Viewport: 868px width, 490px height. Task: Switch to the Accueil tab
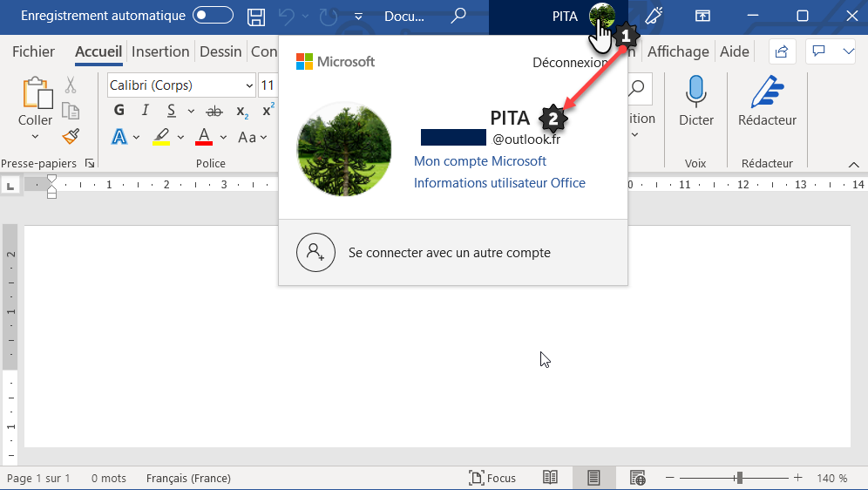click(98, 51)
